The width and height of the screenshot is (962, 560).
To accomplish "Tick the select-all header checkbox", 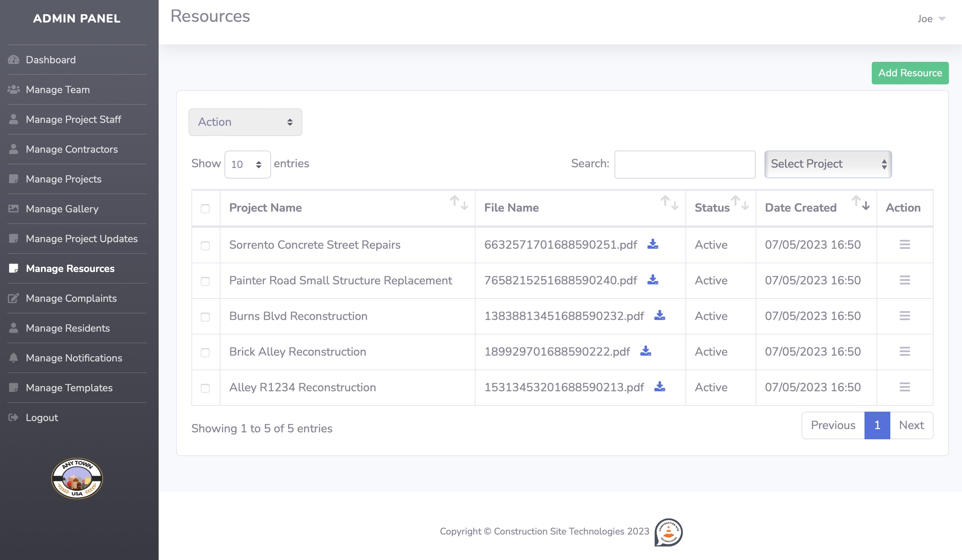I will pos(205,208).
